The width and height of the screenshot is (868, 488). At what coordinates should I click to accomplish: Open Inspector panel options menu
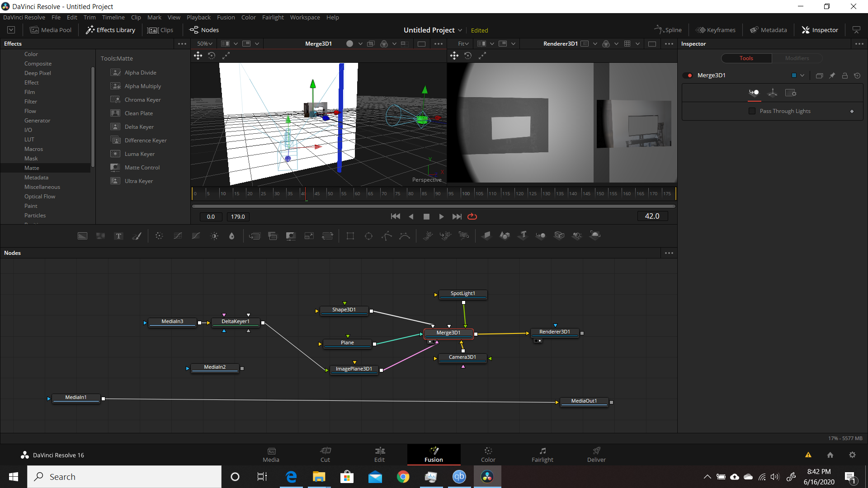(x=859, y=44)
